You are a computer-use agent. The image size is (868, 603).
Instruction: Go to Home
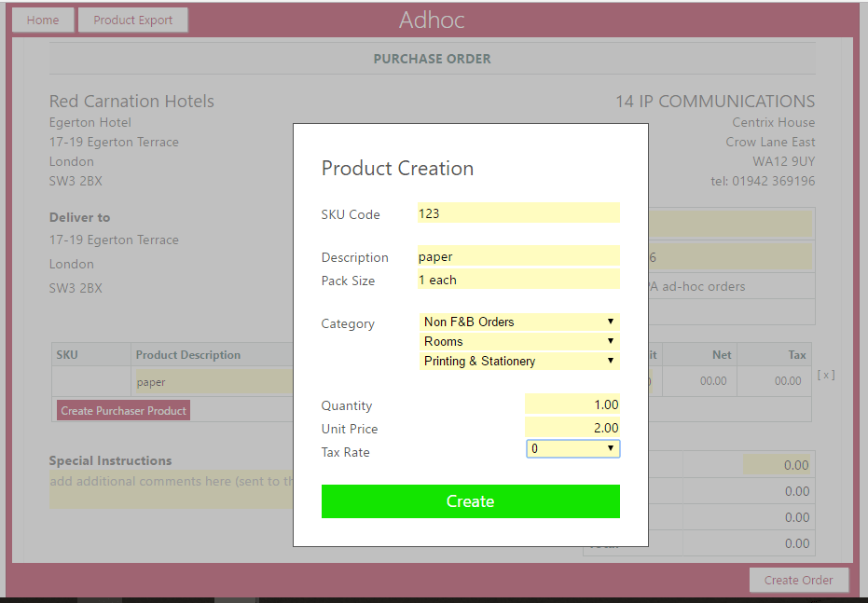coord(43,20)
